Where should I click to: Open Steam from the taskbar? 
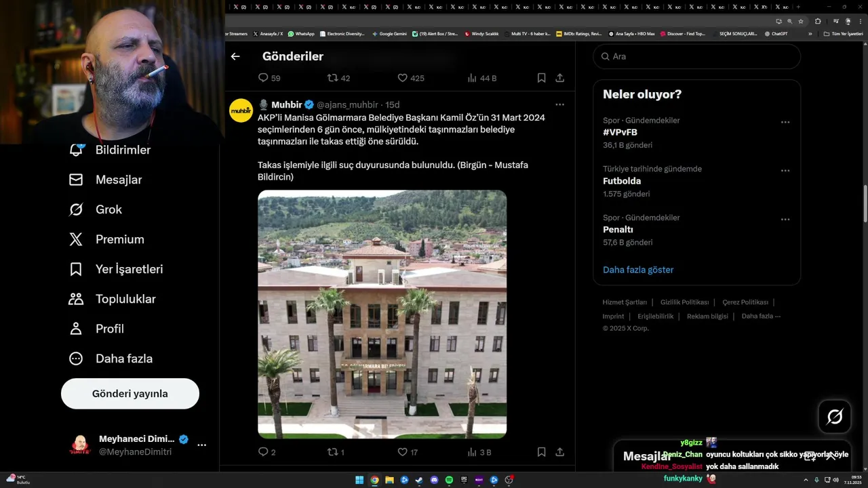[419, 480]
